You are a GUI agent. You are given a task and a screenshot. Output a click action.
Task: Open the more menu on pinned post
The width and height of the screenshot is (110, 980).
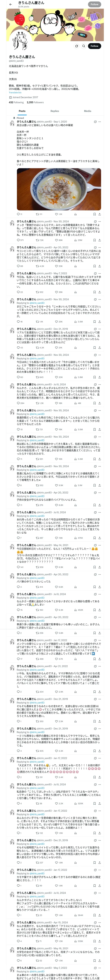(x=99, y=122)
